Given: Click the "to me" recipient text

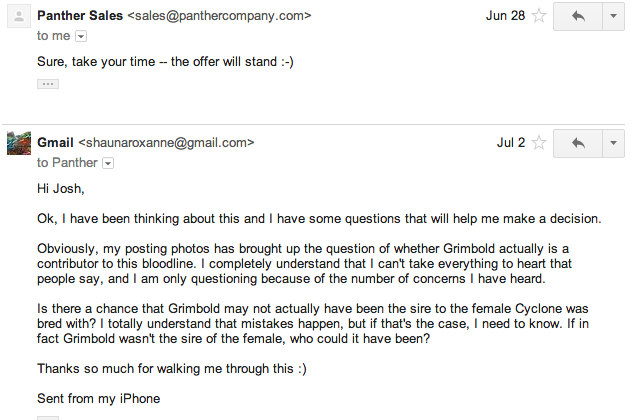Looking at the screenshot, I should [54, 36].
